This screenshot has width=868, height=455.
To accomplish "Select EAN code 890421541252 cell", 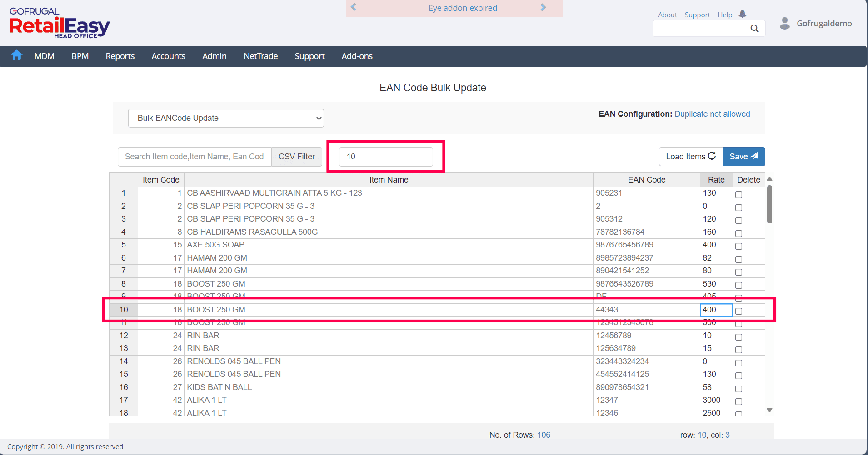I will click(647, 271).
